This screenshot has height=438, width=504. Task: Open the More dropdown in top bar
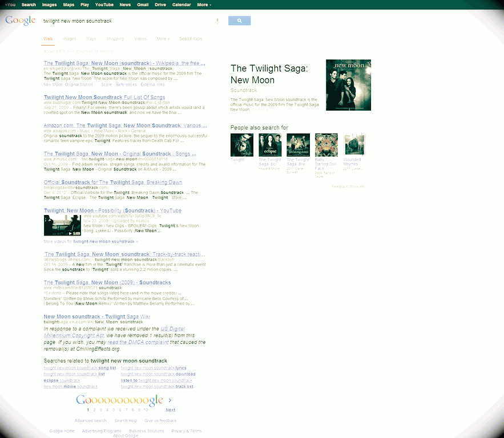204,5
